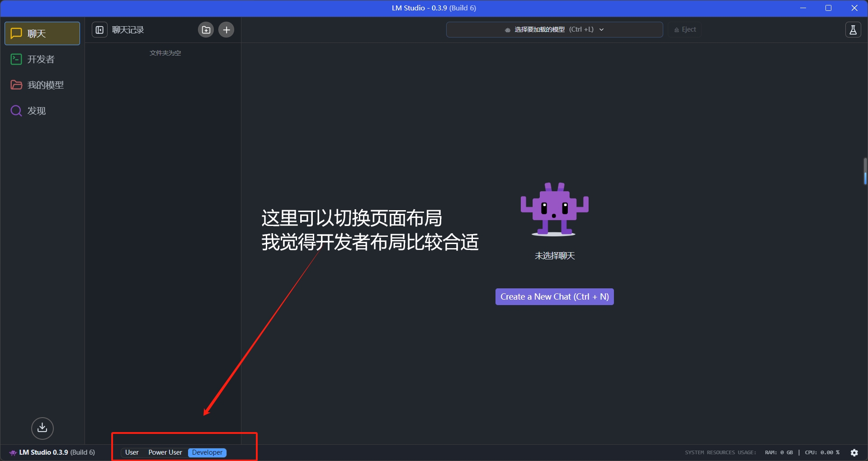This screenshot has width=868, height=461.
Task: Click the Eject model button
Action: 685,30
